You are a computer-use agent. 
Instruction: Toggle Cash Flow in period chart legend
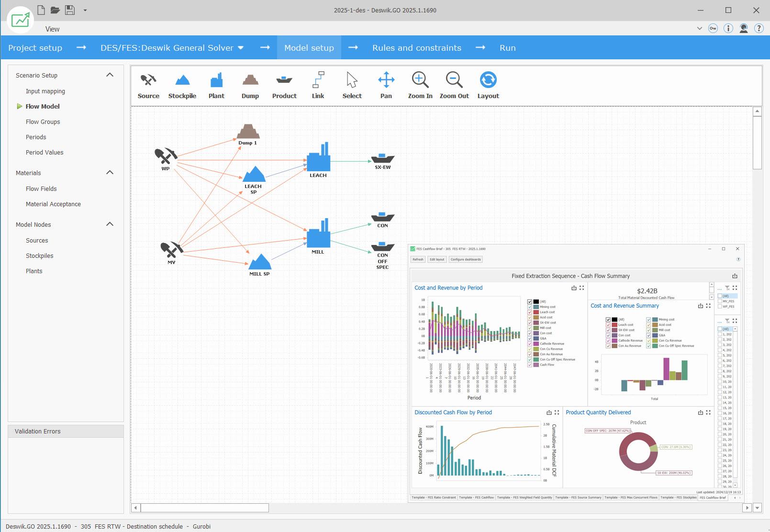pos(530,365)
